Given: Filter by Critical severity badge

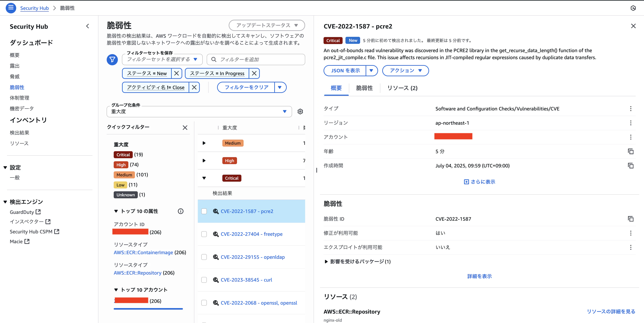Looking at the screenshot, I should click(x=123, y=154).
